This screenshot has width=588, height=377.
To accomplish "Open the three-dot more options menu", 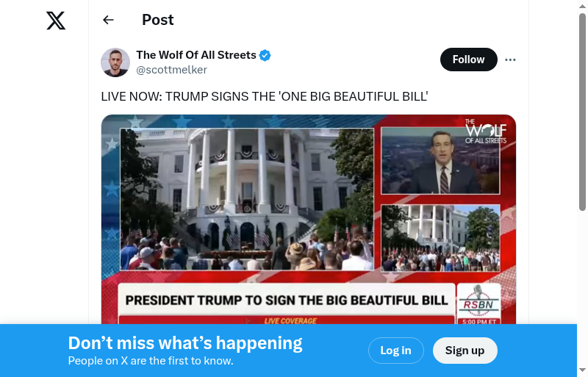I will 510,60.
